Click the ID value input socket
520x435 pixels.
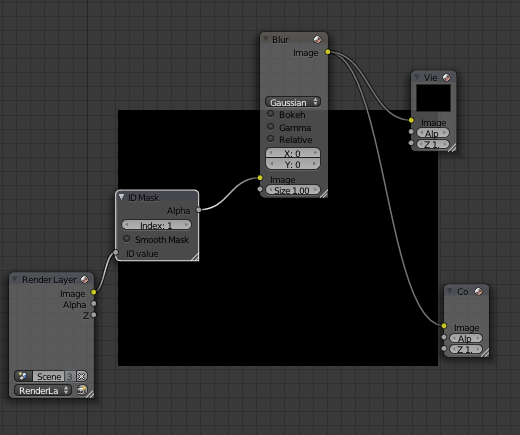(x=116, y=252)
